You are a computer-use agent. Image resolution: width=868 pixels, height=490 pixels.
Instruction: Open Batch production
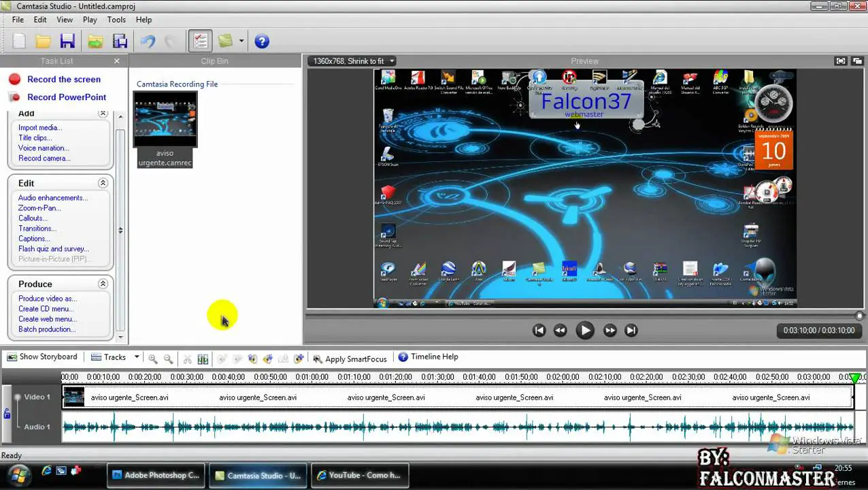pos(47,329)
